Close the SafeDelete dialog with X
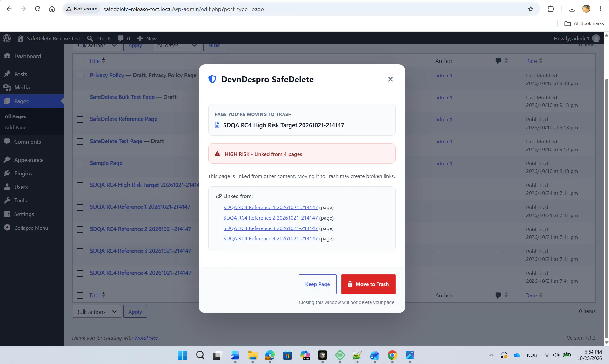Image resolution: width=609 pixels, height=364 pixels. (390, 79)
